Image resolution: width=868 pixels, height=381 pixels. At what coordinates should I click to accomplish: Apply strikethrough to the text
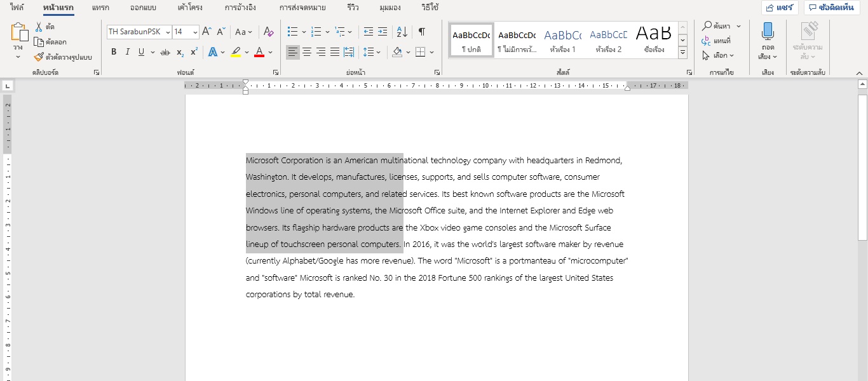point(165,52)
